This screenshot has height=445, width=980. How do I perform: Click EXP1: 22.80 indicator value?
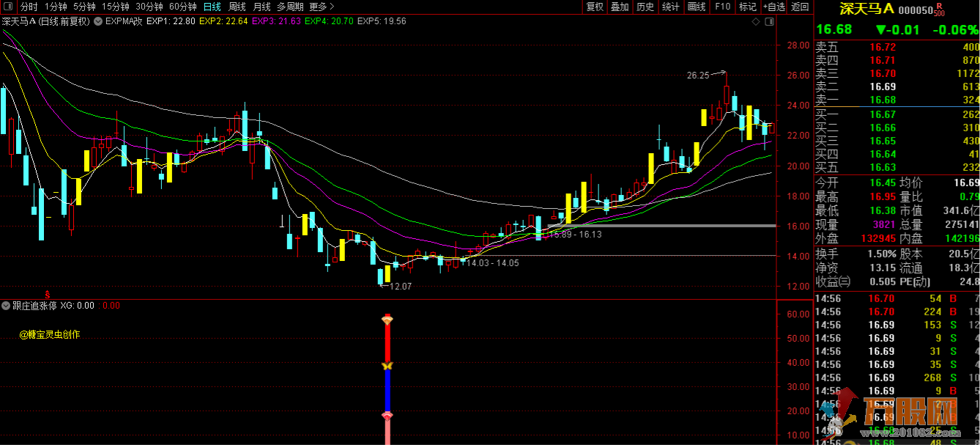[x=171, y=21]
